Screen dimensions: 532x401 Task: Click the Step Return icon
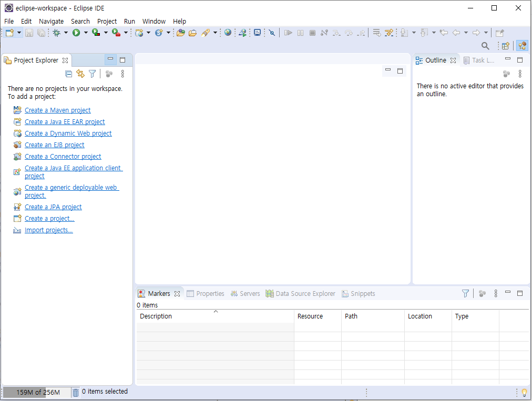click(x=361, y=33)
